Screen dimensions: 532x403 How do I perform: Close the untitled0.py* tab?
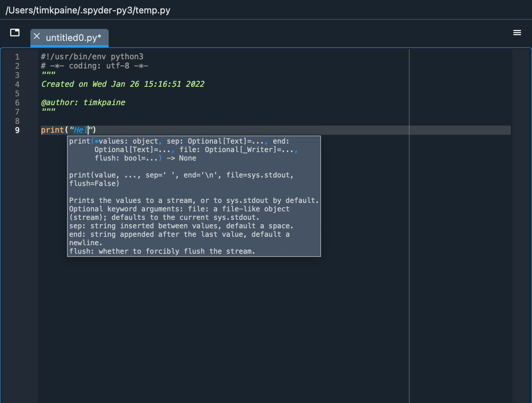pyautogui.click(x=37, y=36)
